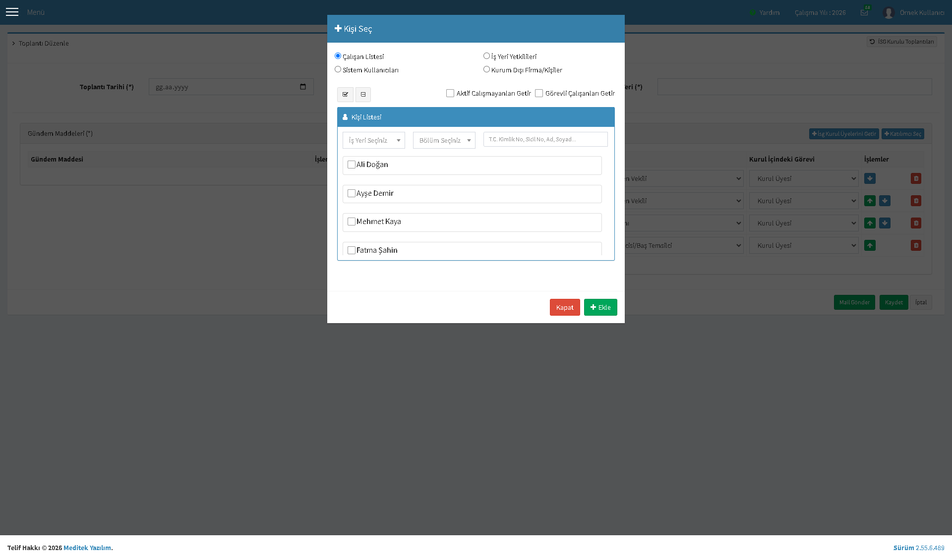Click İsg Kurul Üyelerini Getir button
Screen dimensions: 952x560
(844, 134)
